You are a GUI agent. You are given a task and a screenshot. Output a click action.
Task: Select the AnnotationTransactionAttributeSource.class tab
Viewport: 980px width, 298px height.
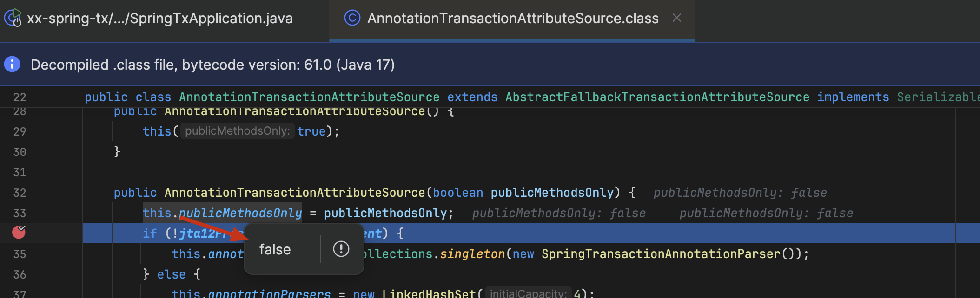(512, 19)
